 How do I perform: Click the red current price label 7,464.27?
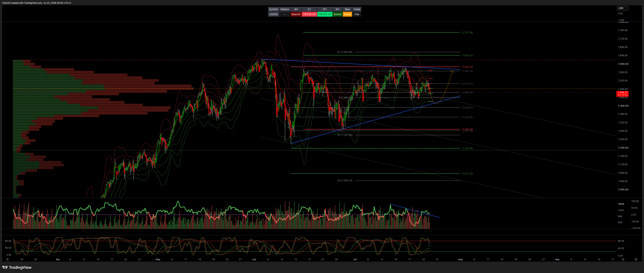tap(622, 94)
